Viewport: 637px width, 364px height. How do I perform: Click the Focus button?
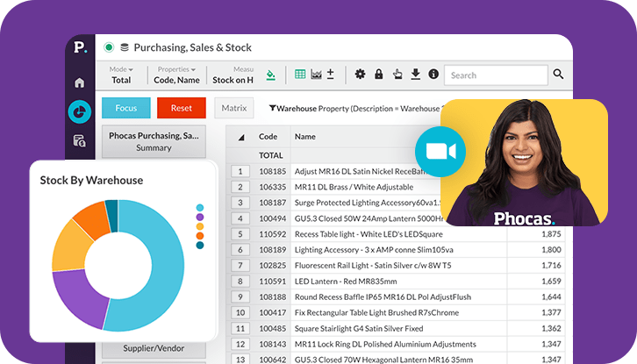click(125, 108)
